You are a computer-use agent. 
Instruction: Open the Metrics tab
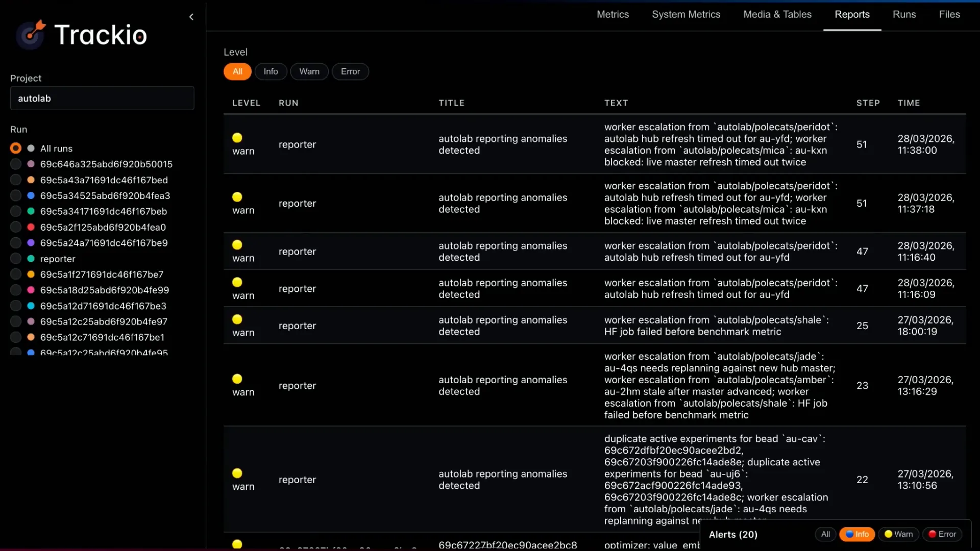(x=612, y=14)
